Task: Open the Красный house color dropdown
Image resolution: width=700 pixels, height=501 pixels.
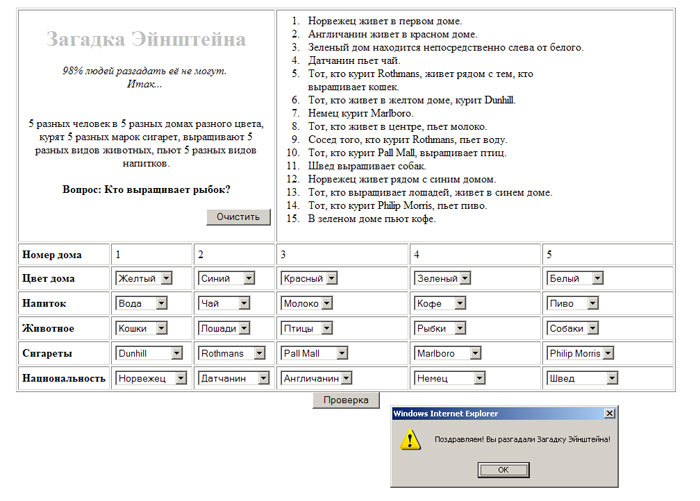Action: [309, 277]
